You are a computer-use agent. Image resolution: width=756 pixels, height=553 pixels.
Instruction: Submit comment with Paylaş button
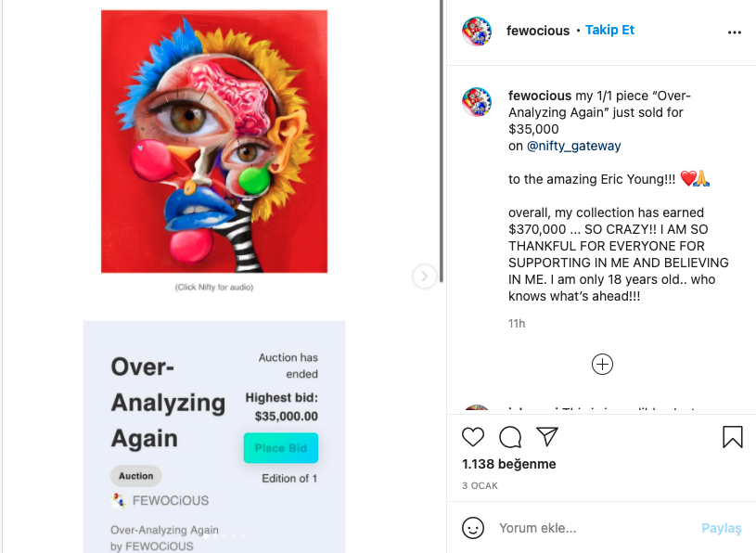click(722, 528)
